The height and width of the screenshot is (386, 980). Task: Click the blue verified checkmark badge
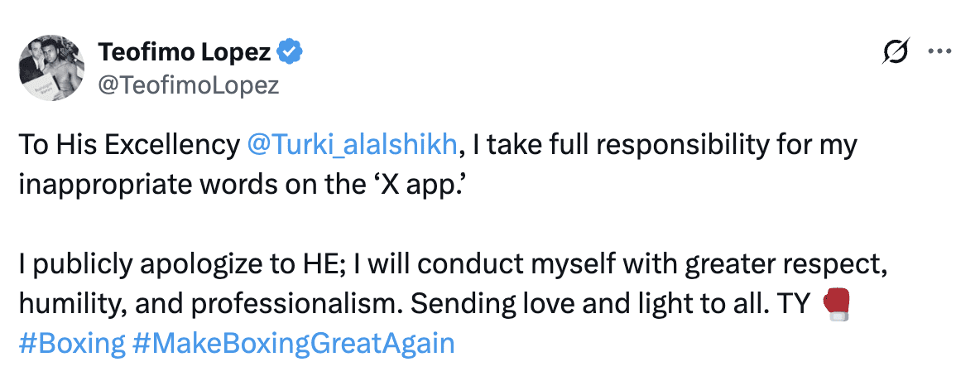(x=291, y=53)
